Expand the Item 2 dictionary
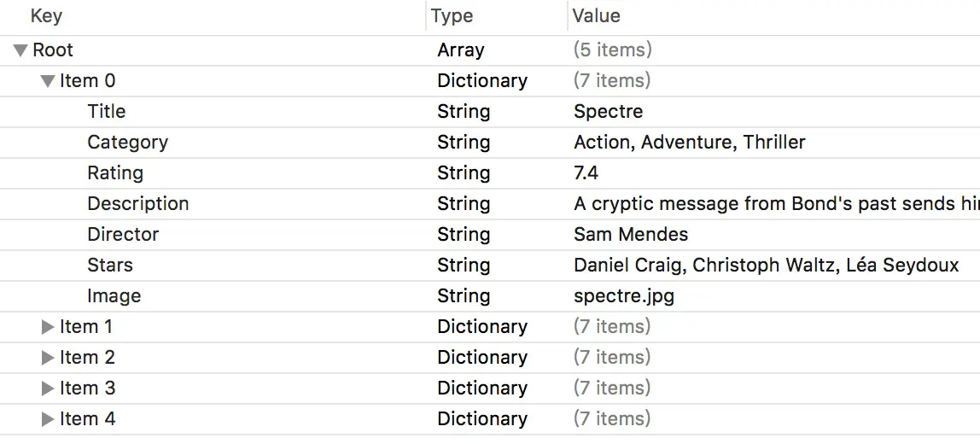980x444 pixels. pyautogui.click(x=48, y=358)
